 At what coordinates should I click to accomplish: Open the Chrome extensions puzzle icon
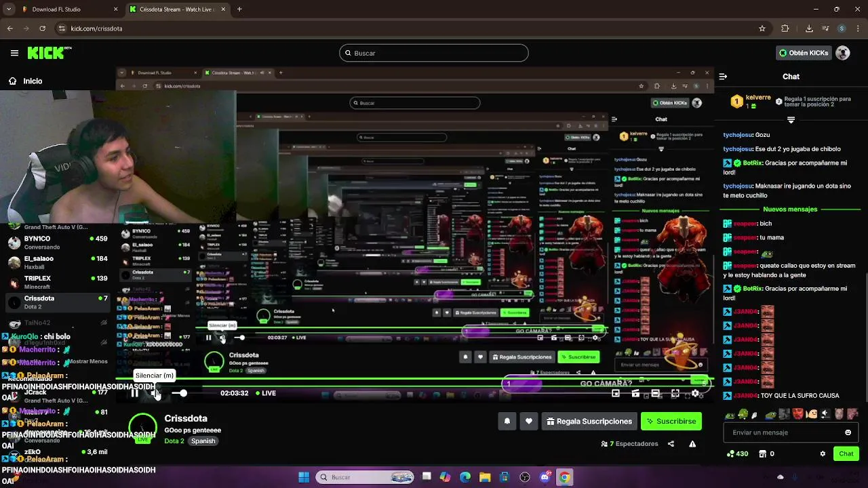(x=785, y=28)
